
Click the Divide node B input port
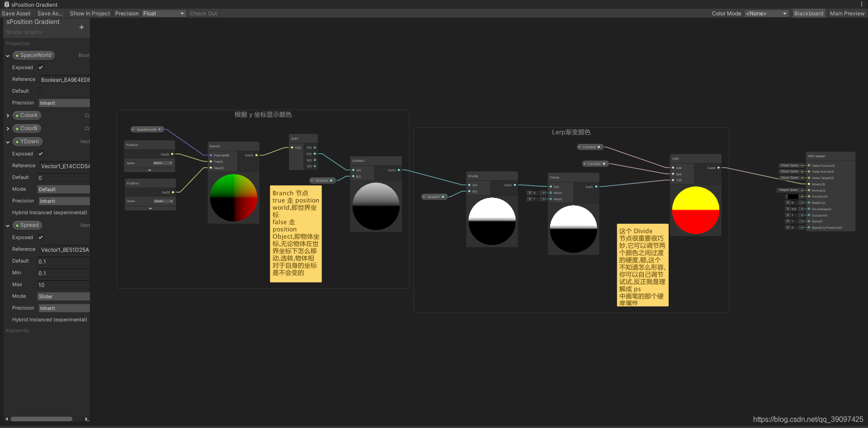469,191
